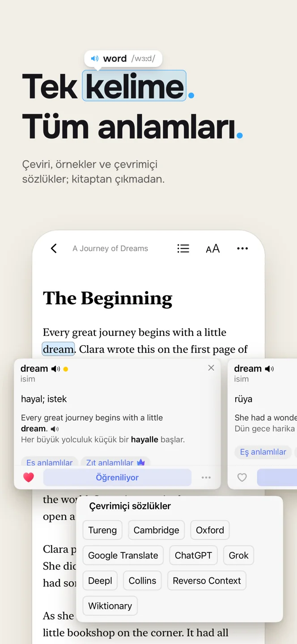
Task: Show Eş anlamlılar in second card
Action: pyautogui.click(x=263, y=452)
